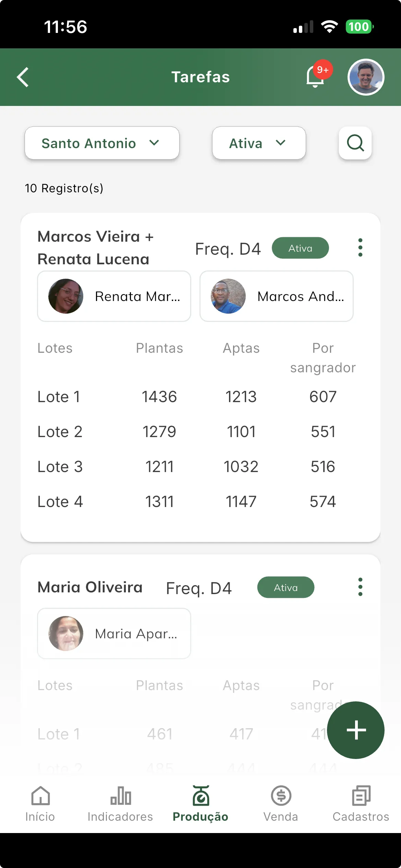The width and height of the screenshot is (401, 868).
Task: Select Marcos And... worker chip
Action: pyautogui.click(x=277, y=296)
